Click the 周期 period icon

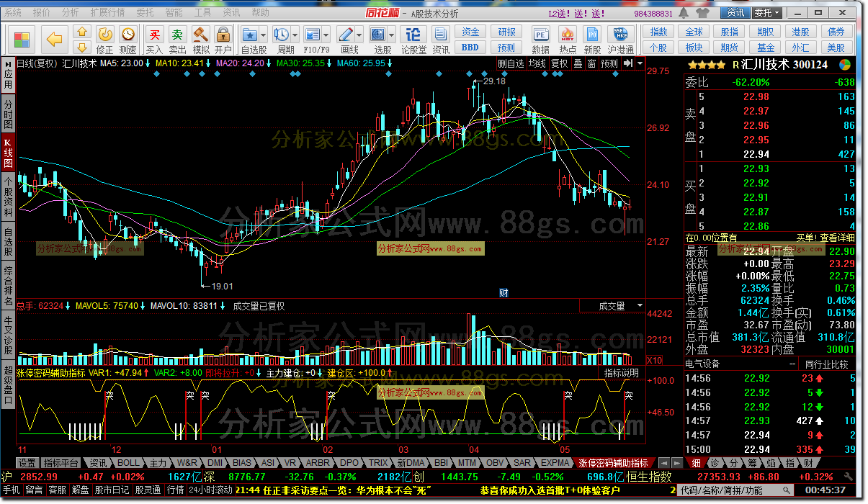(282, 34)
